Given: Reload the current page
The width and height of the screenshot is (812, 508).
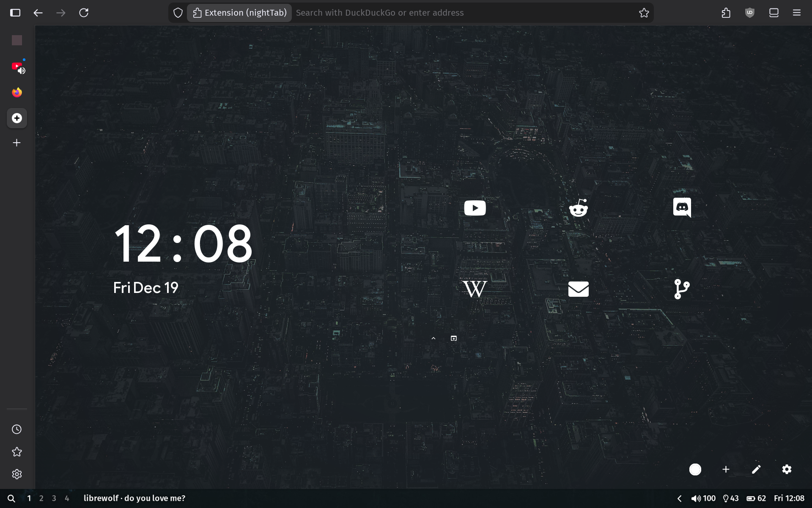Looking at the screenshot, I should point(84,13).
